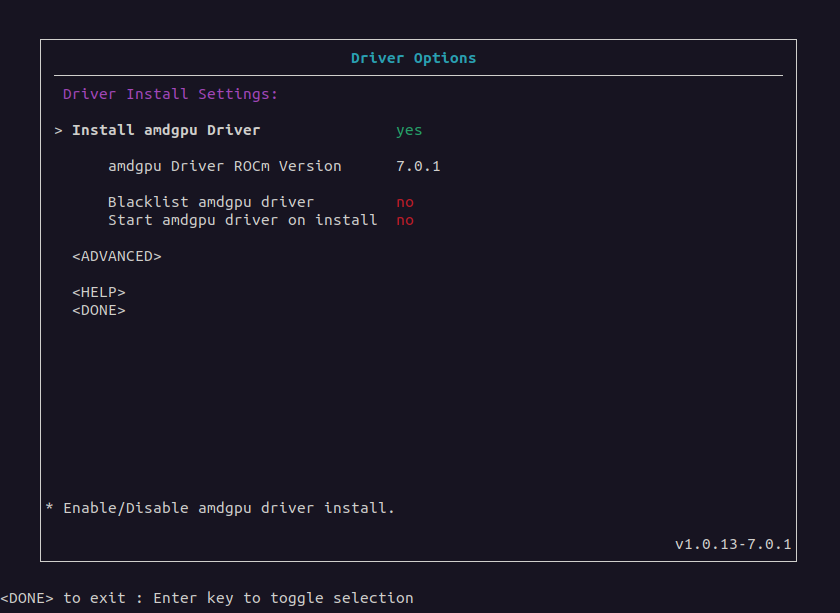Open the <HELP> entry
Screen dimensions: 840x613
(99, 292)
